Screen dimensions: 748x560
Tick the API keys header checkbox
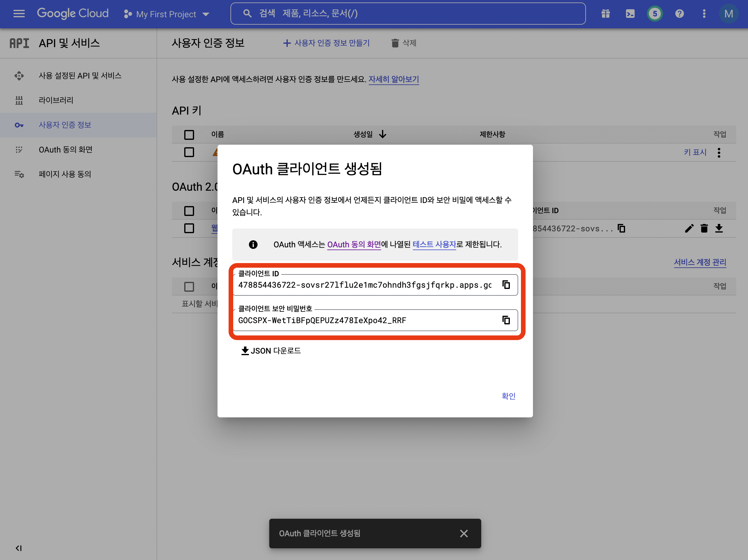point(189,135)
